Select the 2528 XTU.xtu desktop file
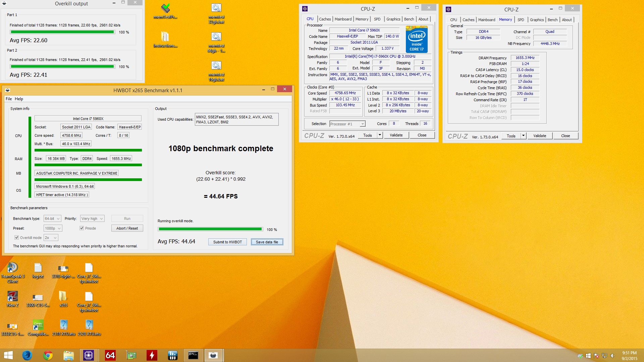644x362 pixels. [x=89, y=328]
